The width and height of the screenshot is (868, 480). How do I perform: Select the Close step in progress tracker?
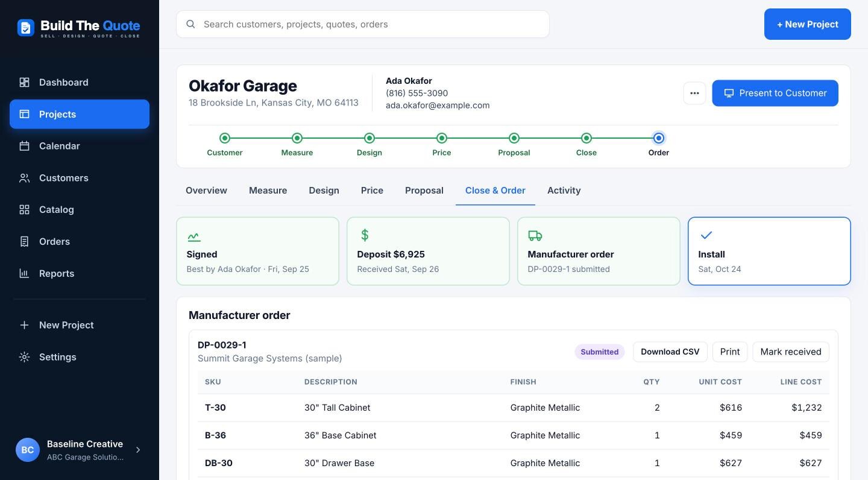tap(587, 145)
